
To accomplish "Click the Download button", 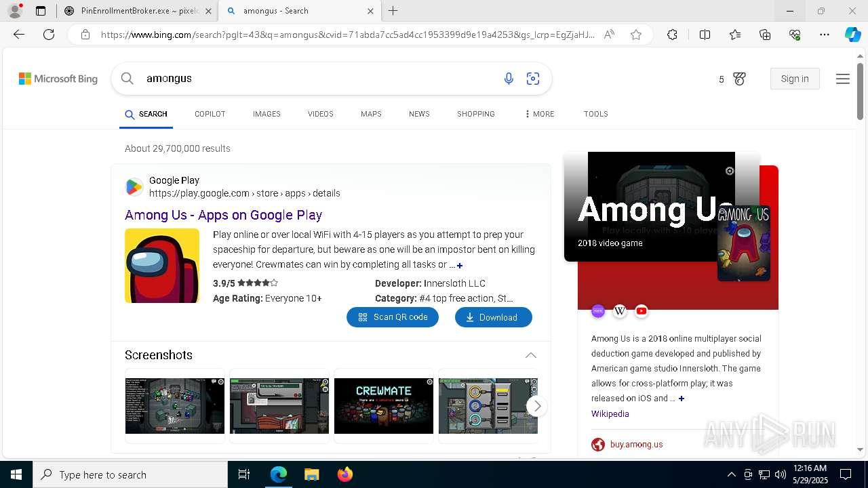I will 494,317.
